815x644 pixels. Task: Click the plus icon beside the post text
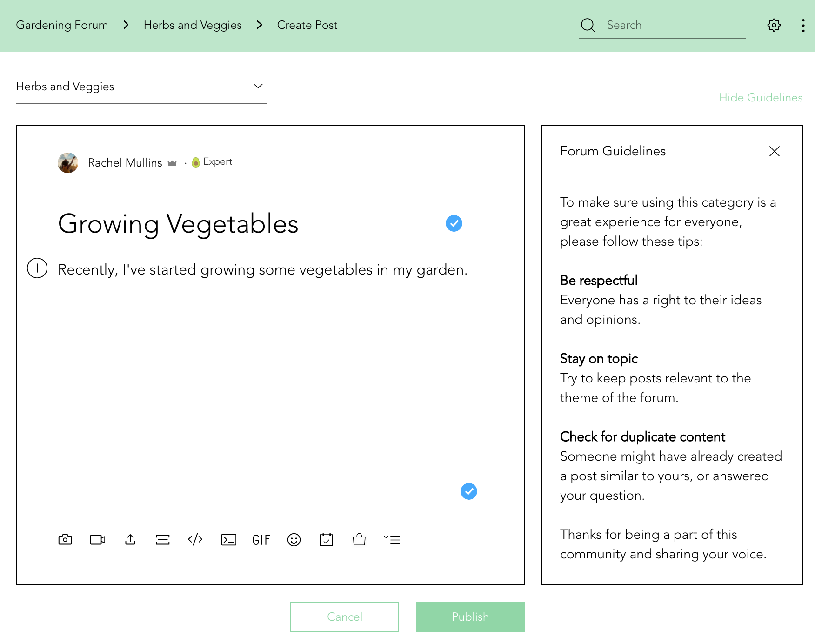coord(37,268)
